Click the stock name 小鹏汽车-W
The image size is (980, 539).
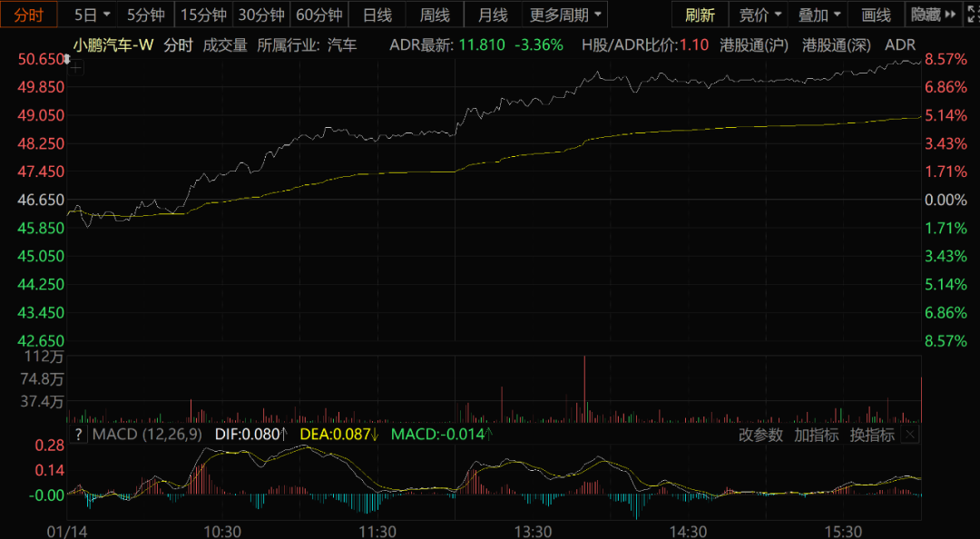click(x=113, y=45)
